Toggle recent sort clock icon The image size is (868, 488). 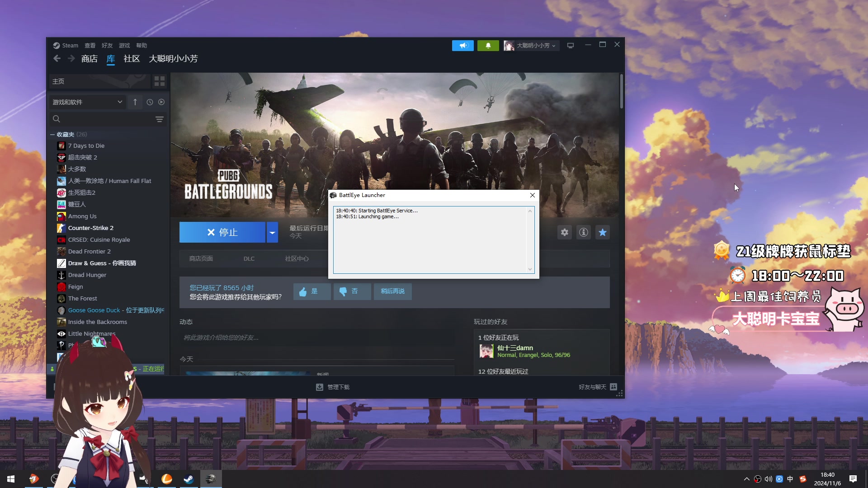[x=150, y=102]
